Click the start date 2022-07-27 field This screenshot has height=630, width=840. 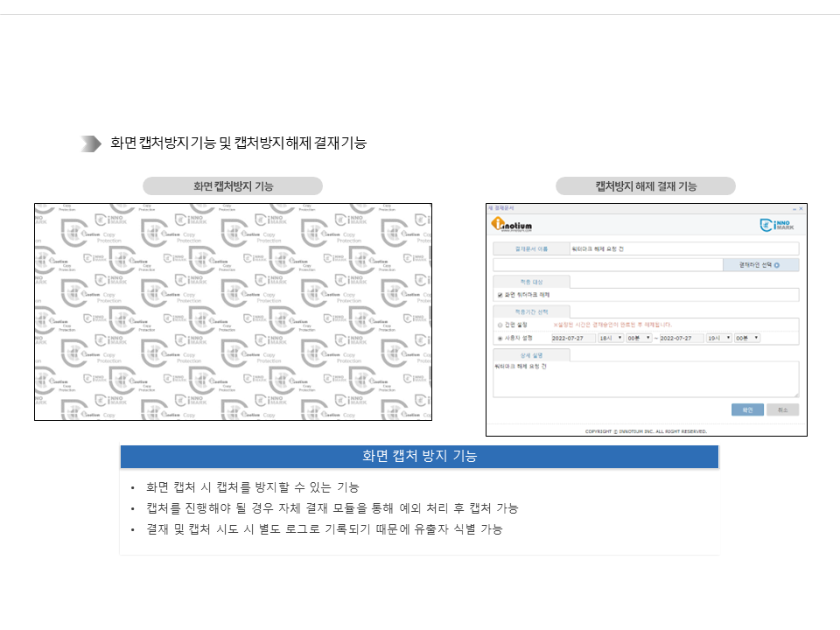pyautogui.click(x=568, y=338)
